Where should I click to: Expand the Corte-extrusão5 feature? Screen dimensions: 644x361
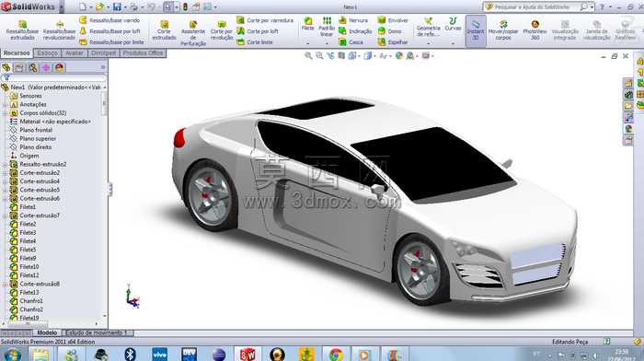tap(5, 190)
